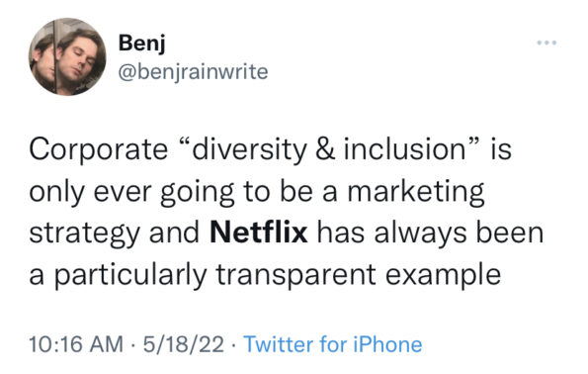The width and height of the screenshot is (588, 374).
Task: Click the words particularly transparent example
Action: click(x=278, y=276)
